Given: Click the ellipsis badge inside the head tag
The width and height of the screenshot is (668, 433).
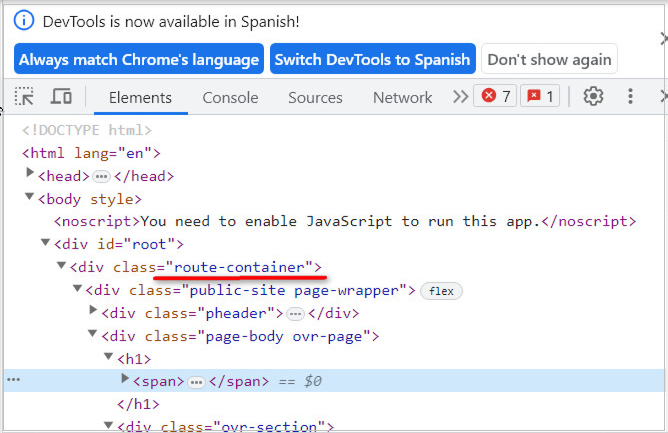Looking at the screenshot, I should point(101,176).
